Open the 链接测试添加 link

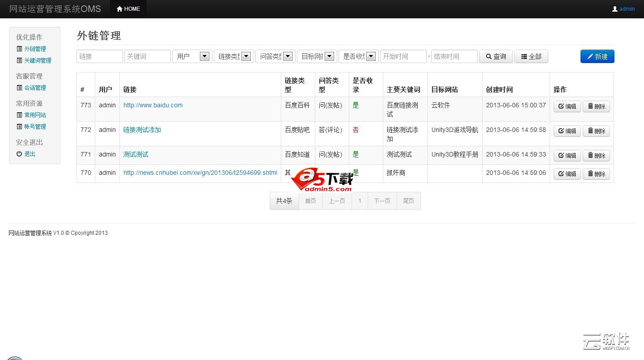pos(142,130)
